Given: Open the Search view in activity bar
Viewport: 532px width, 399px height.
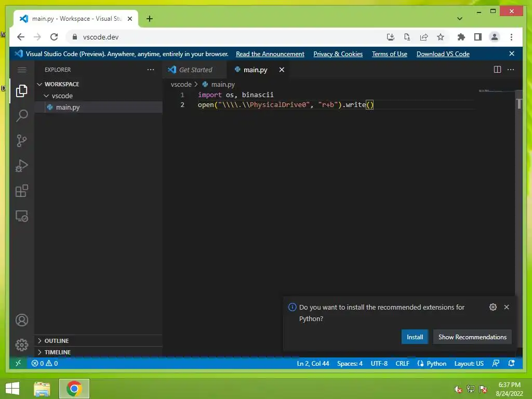Looking at the screenshot, I should [22, 116].
